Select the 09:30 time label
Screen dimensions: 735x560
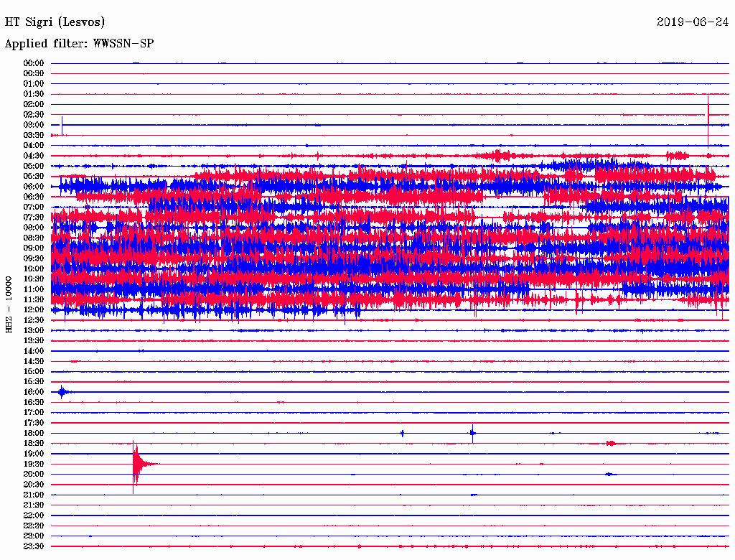coord(34,259)
